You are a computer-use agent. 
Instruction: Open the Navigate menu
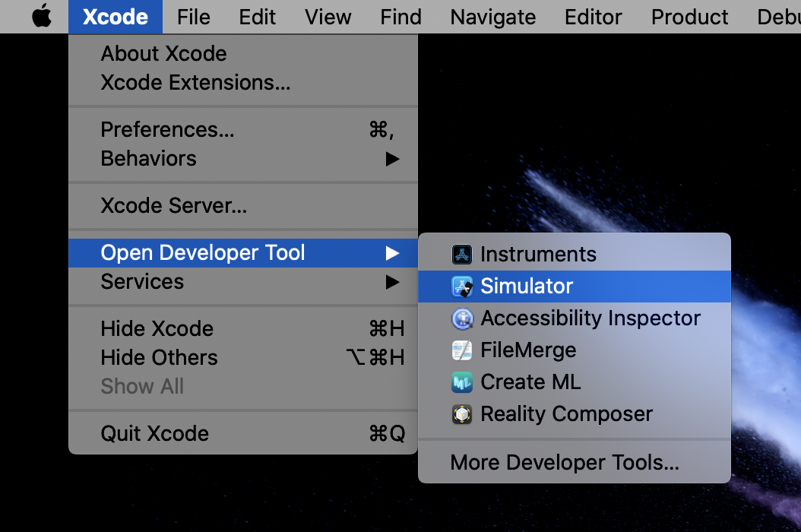pyautogui.click(x=493, y=17)
